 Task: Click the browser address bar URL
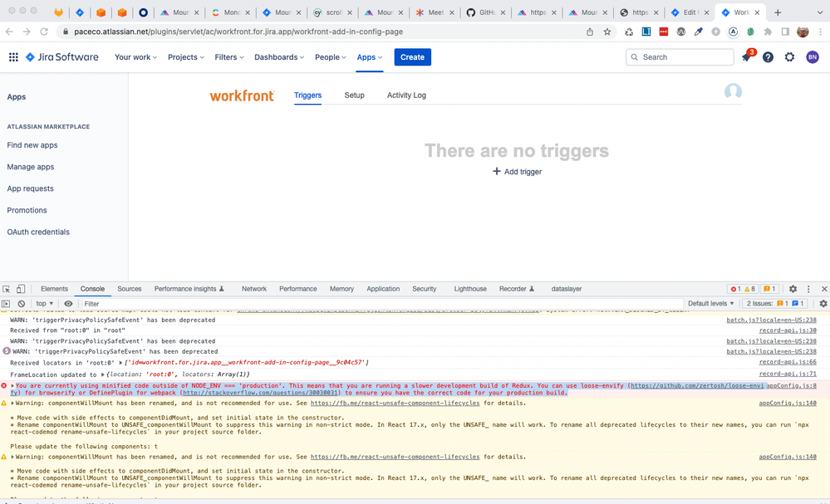(x=238, y=32)
